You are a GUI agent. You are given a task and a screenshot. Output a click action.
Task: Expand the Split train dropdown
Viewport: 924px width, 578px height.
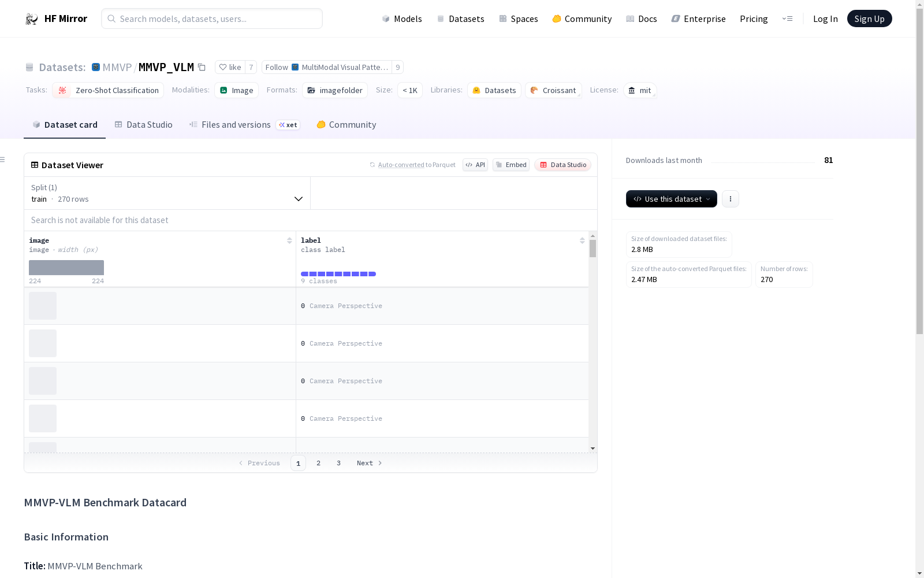(x=167, y=193)
